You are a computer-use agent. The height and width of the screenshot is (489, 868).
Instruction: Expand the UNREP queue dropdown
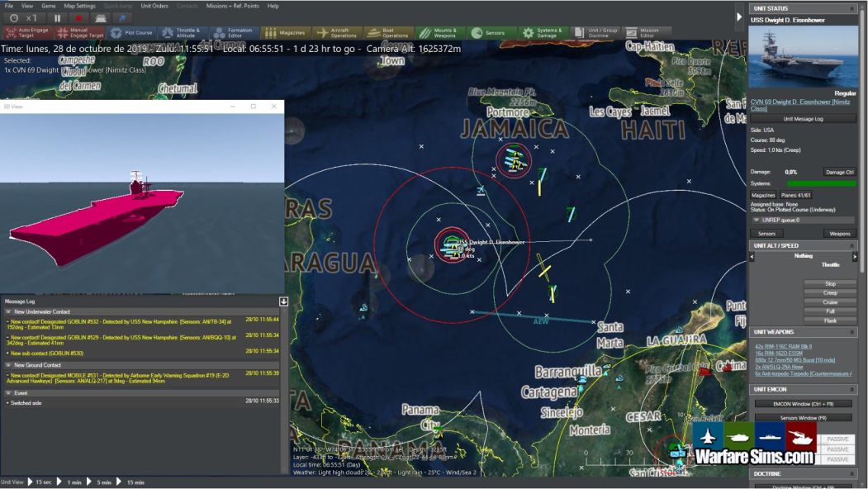(x=756, y=220)
